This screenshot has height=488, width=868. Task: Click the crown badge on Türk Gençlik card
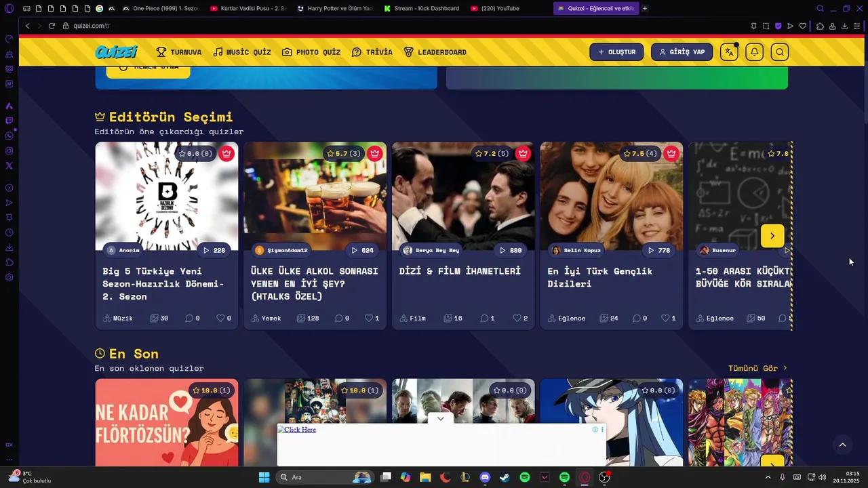click(671, 154)
